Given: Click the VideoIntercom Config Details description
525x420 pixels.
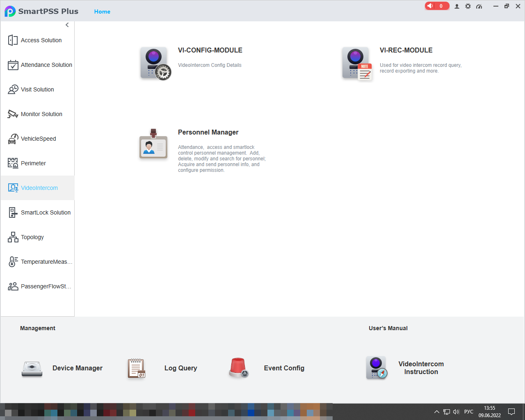Looking at the screenshot, I should 210,65.
